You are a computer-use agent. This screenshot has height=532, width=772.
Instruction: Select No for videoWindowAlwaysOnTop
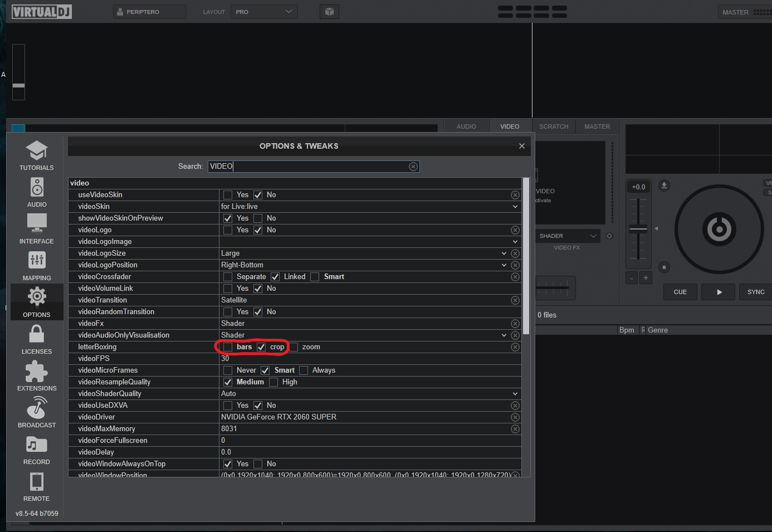point(258,464)
